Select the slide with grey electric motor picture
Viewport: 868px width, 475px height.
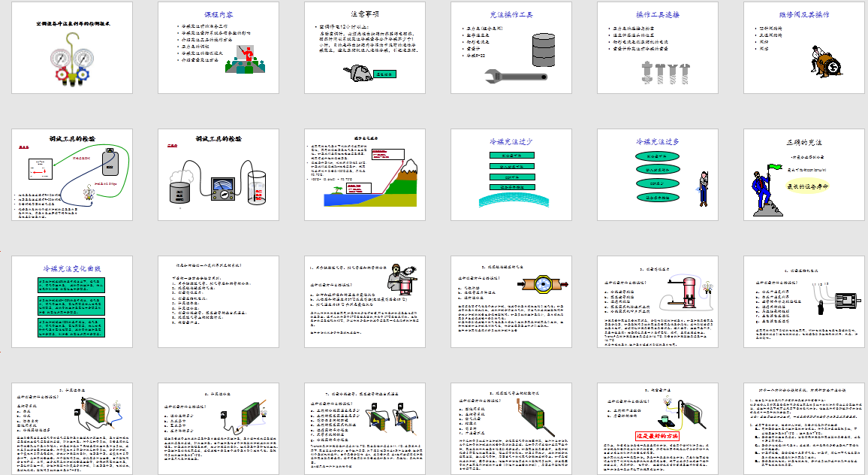[x=803, y=301]
